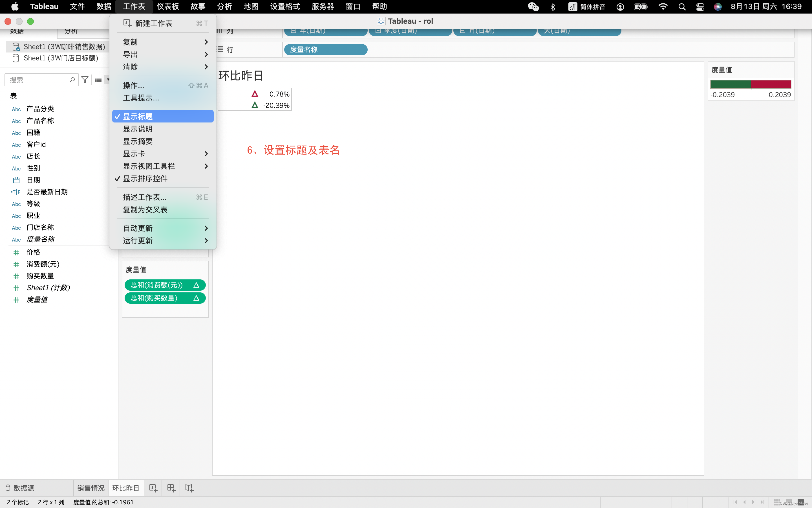
Task: Open the data pane dropdown arrow beside view icon
Action: tap(107, 80)
